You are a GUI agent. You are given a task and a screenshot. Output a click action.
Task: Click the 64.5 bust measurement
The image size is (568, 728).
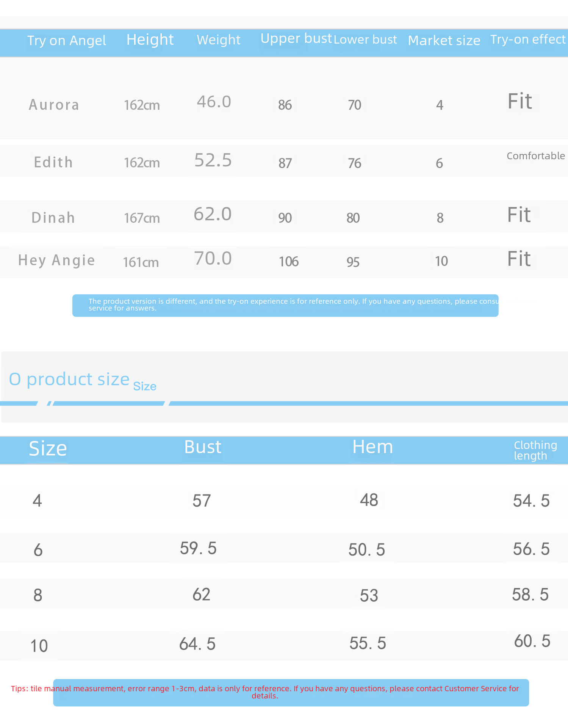point(197,644)
